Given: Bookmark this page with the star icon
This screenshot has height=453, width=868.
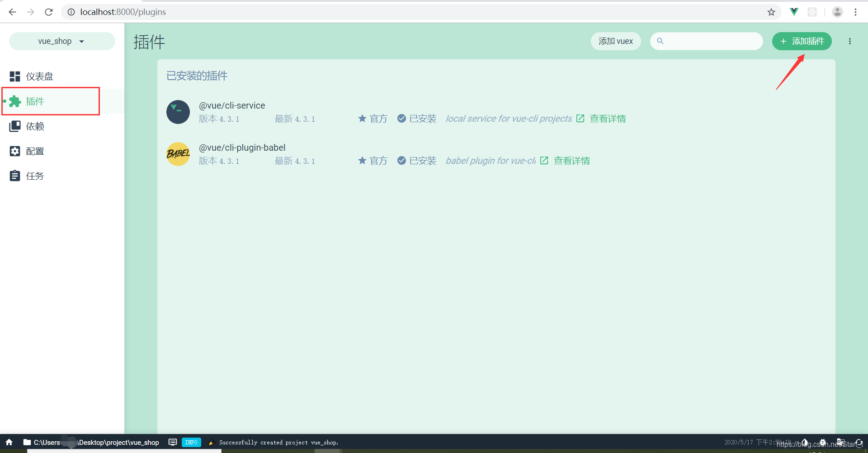Looking at the screenshot, I should (771, 12).
